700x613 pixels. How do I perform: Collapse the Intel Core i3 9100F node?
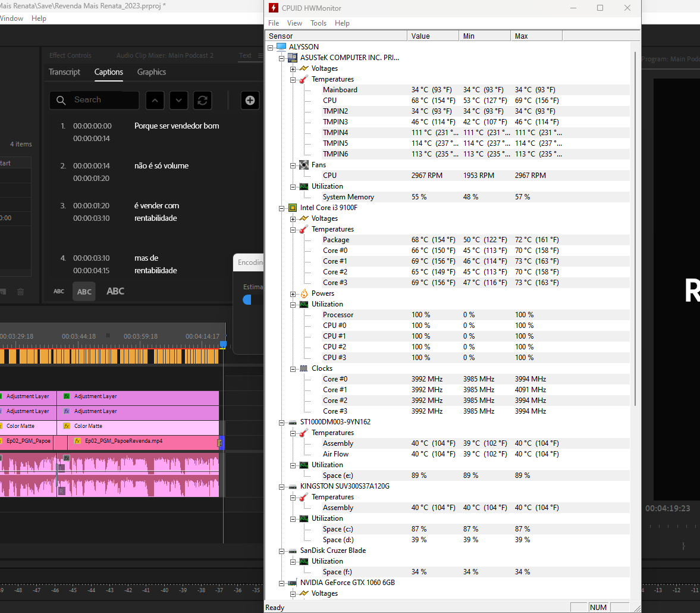pos(282,208)
